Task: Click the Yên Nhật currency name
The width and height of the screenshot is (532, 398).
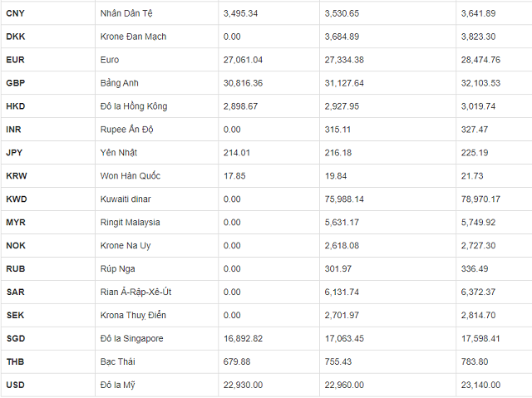Action: coord(119,153)
